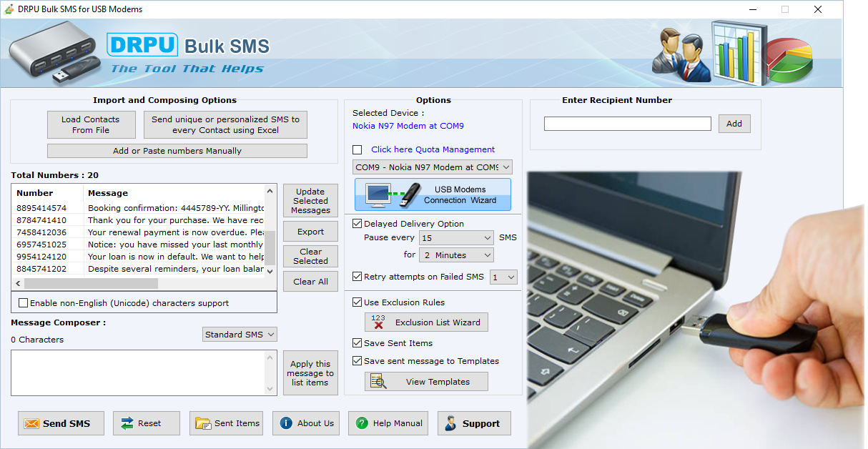Click the businessmen graphic in banner
868x449 pixels.
click(679, 54)
